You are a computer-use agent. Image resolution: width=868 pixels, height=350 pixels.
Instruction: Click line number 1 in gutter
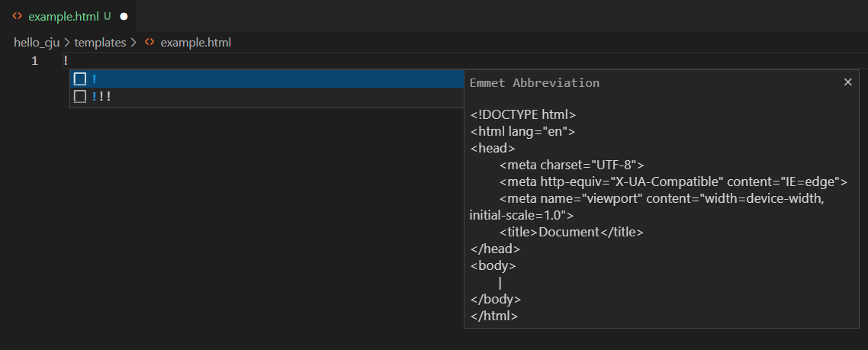click(35, 61)
